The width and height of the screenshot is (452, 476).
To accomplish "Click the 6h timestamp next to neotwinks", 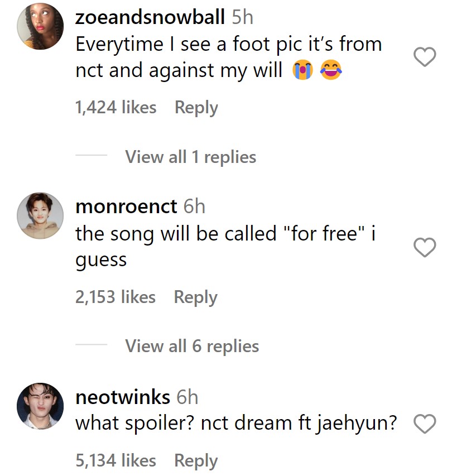I will tap(187, 397).
